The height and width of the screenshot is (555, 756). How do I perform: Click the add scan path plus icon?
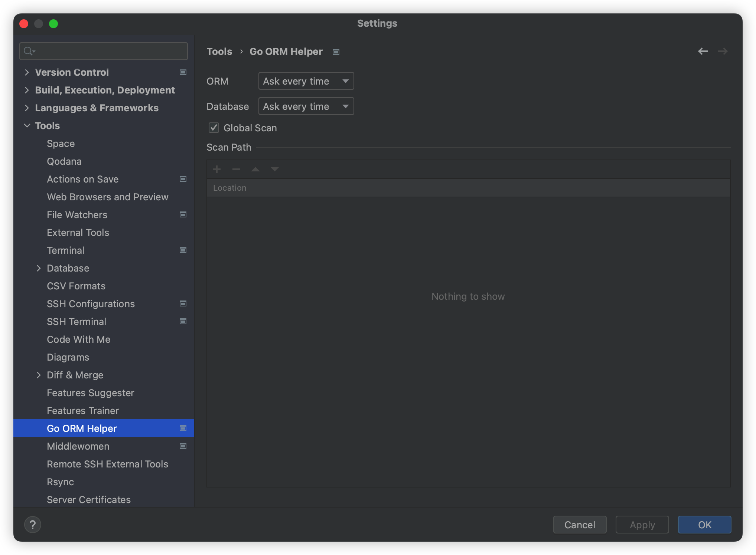pyautogui.click(x=217, y=169)
